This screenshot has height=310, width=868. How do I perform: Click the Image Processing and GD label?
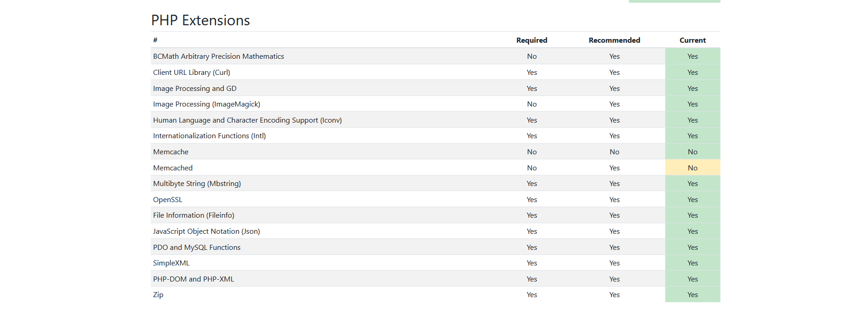194,89
